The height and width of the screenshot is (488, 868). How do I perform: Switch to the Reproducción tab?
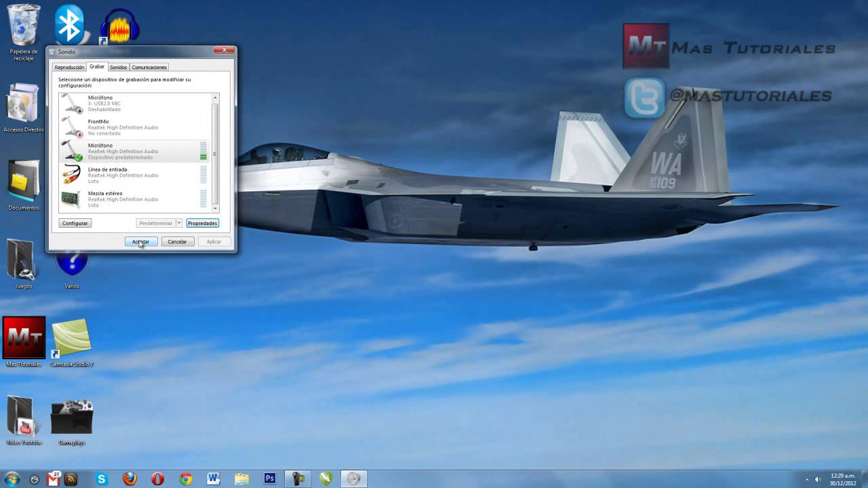pyautogui.click(x=70, y=67)
